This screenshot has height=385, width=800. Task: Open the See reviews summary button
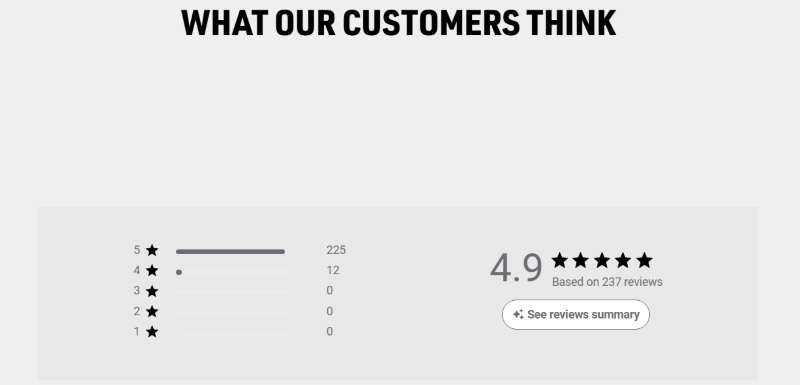click(576, 315)
